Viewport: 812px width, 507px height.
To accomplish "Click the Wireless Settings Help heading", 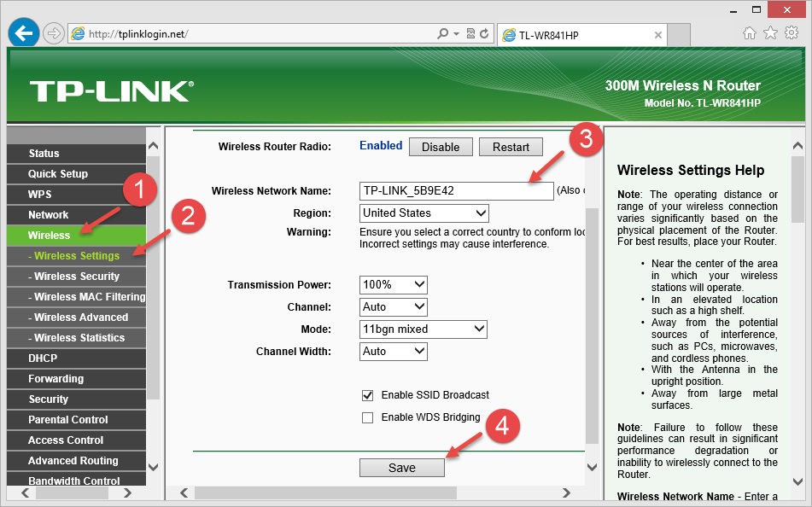I will coord(690,171).
